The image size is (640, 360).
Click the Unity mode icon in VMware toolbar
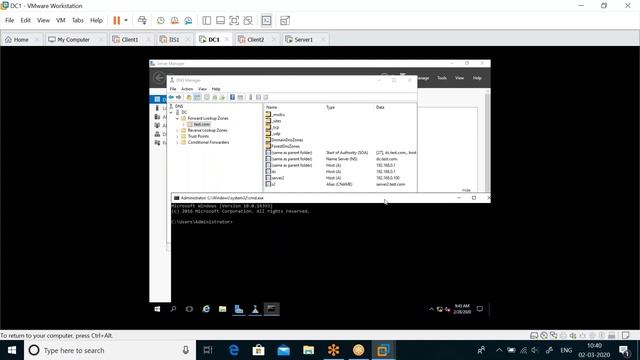[248, 20]
